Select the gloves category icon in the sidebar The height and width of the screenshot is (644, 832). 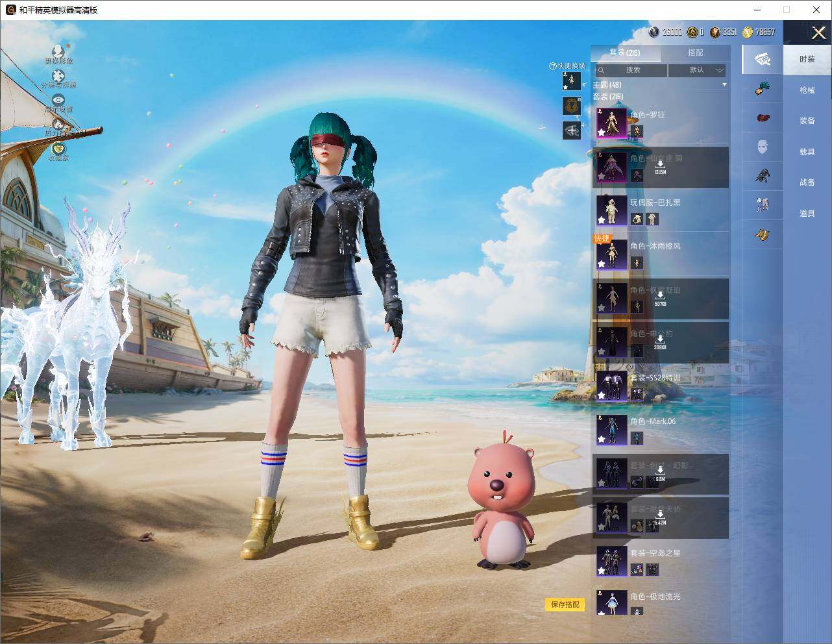[x=763, y=89]
